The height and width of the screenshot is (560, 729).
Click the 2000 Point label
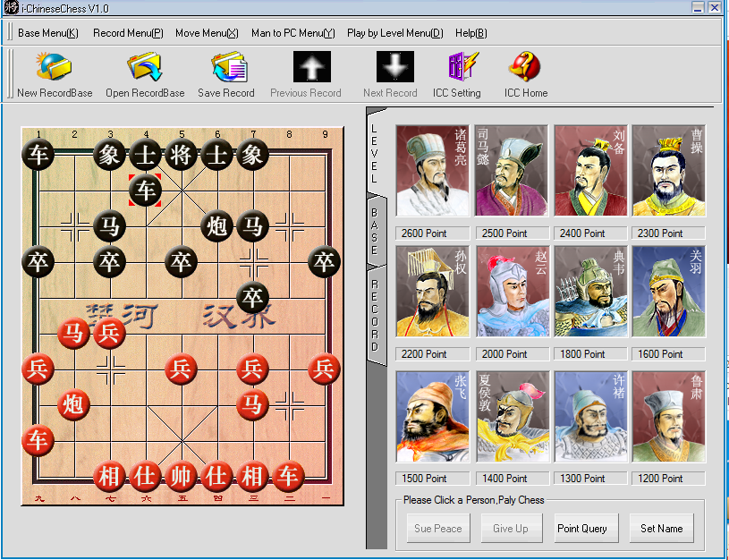[512, 354]
